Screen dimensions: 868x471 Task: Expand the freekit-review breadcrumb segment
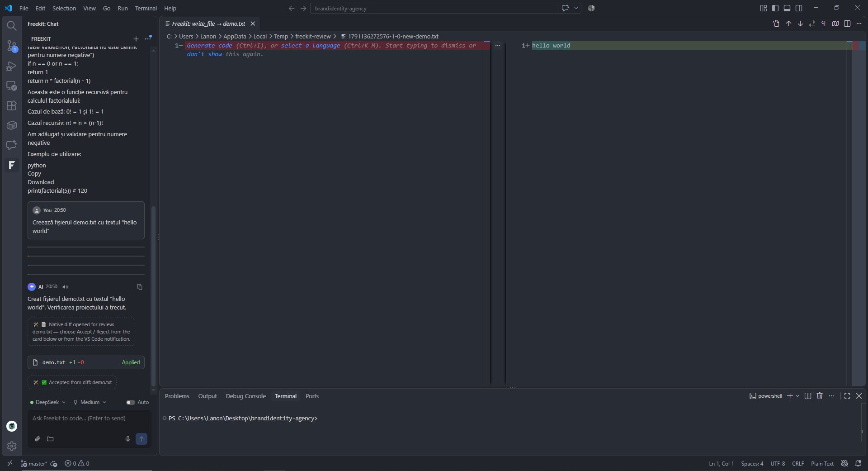pyautogui.click(x=313, y=37)
